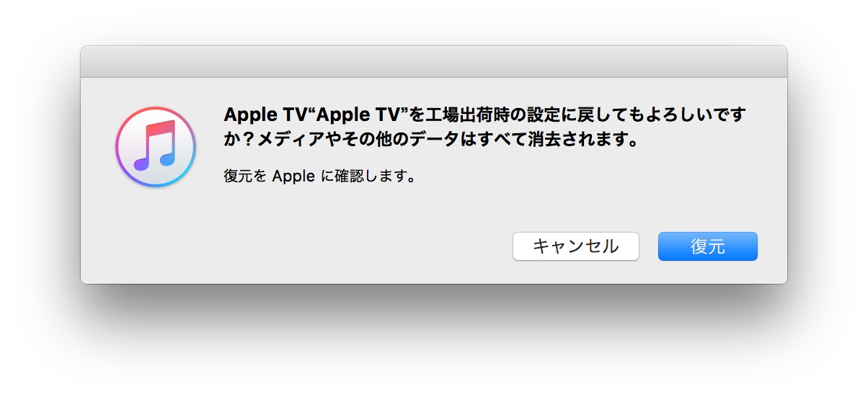Click the first Apple TV word in the heading

click(265, 115)
